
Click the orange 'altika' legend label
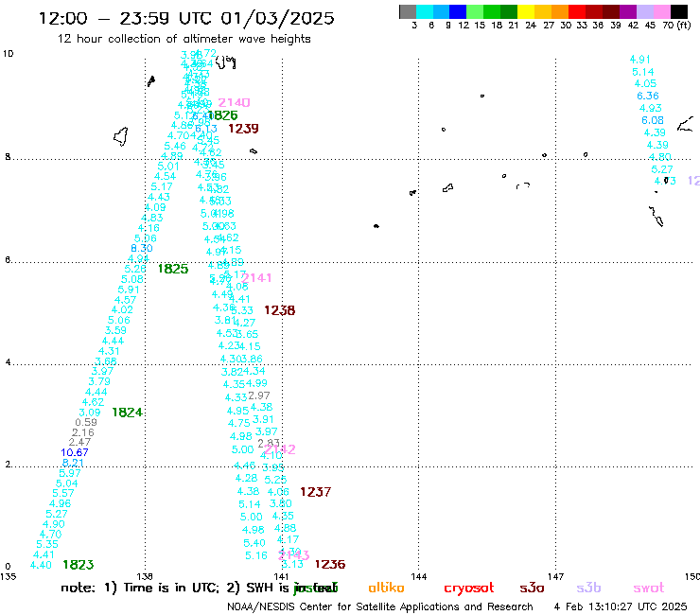point(386,588)
